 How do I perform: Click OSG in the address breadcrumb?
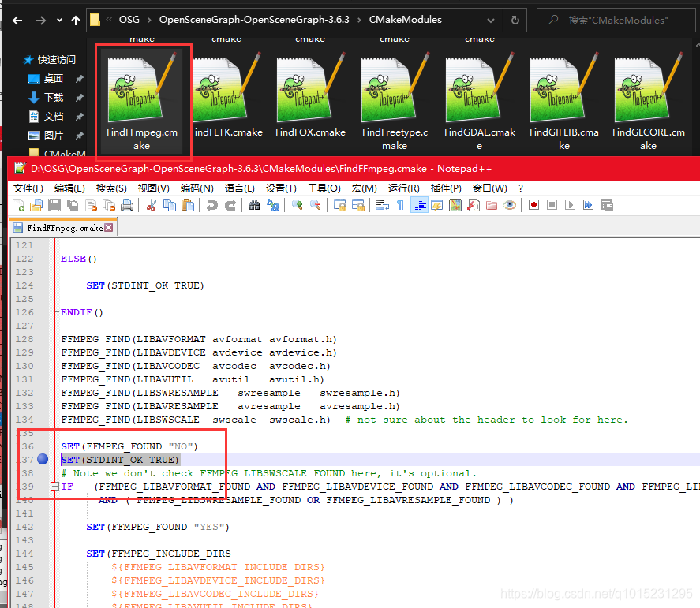point(129,20)
